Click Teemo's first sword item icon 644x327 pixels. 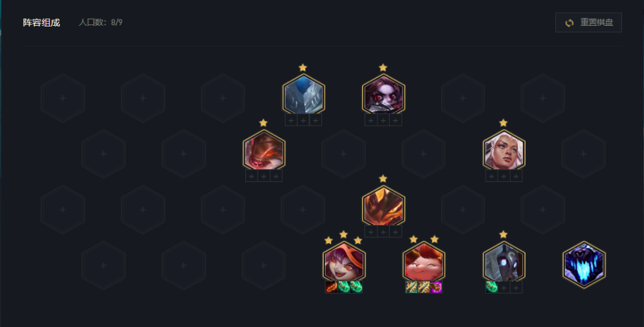[412, 287]
